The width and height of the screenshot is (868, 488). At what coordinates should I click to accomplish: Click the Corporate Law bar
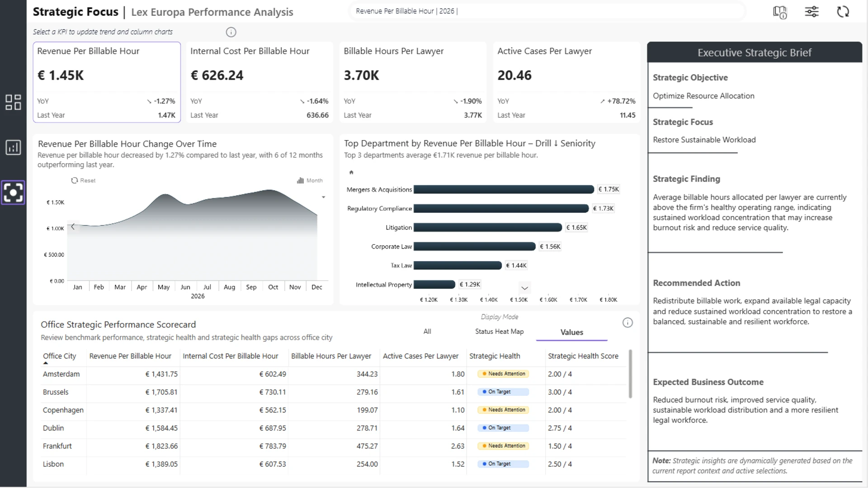475,246
